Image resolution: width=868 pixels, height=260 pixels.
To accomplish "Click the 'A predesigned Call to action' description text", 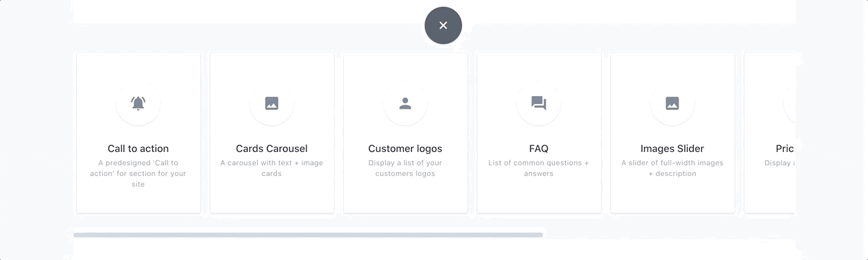I will [x=138, y=173].
